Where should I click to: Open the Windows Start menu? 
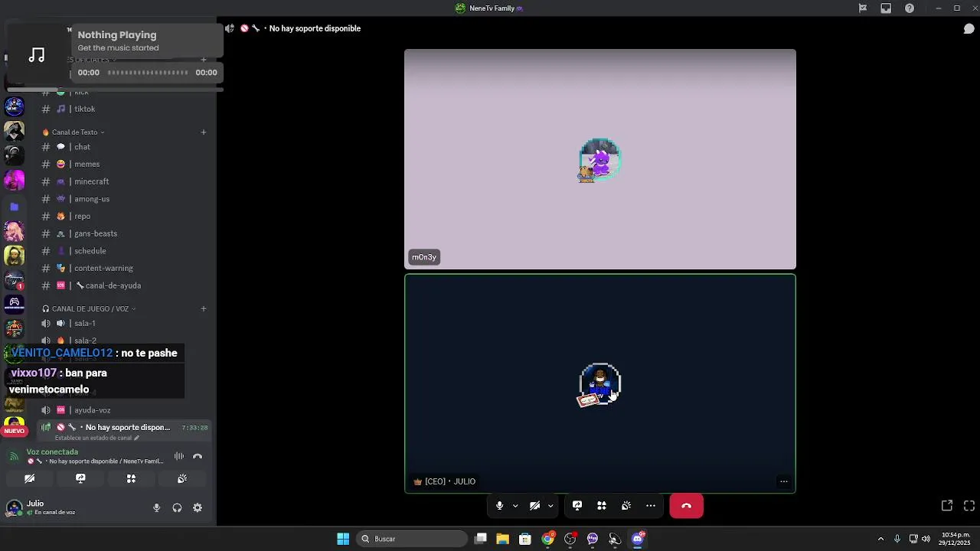pyautogui.click(x=343, y=539)
